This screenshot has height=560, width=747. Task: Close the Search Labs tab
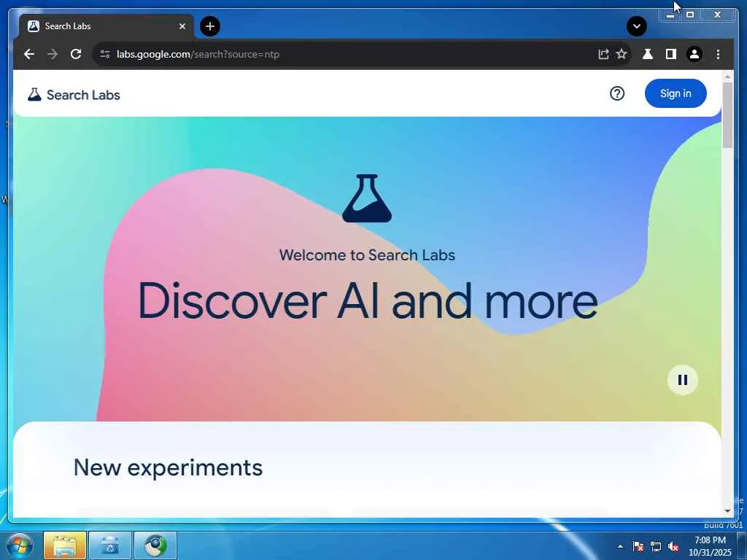pyautogui.click(x=182, y=26)
